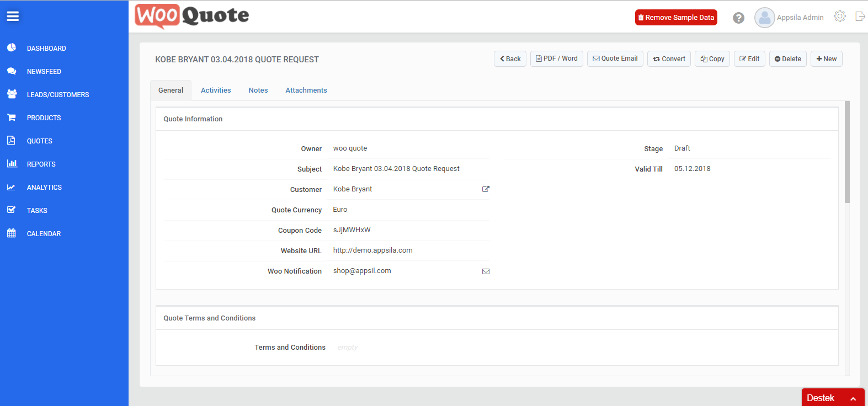Click the Quote Currency value Euro
Viewport: 868px width, 406px height.
(x=340, y=210)
